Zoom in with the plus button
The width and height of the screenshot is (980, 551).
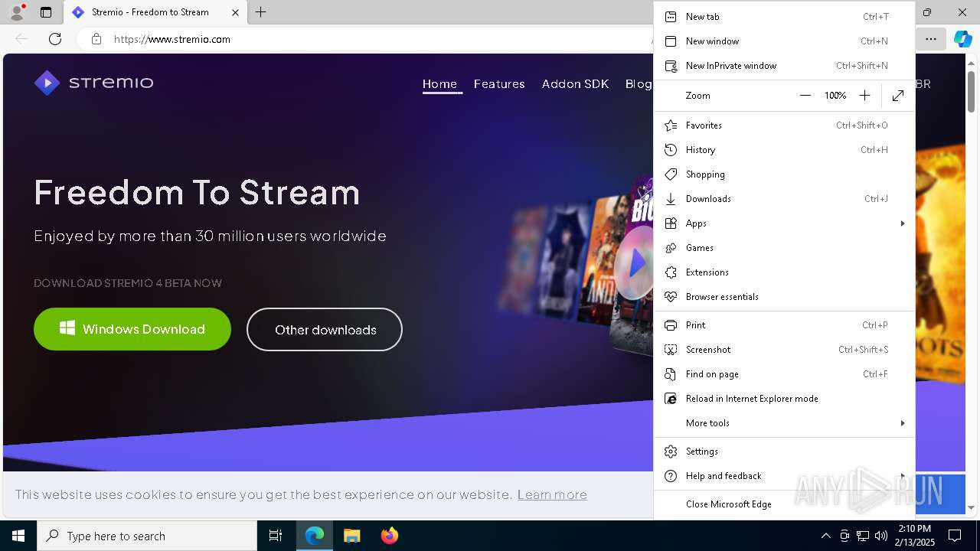pyautogui.click(x=864, y=96)
